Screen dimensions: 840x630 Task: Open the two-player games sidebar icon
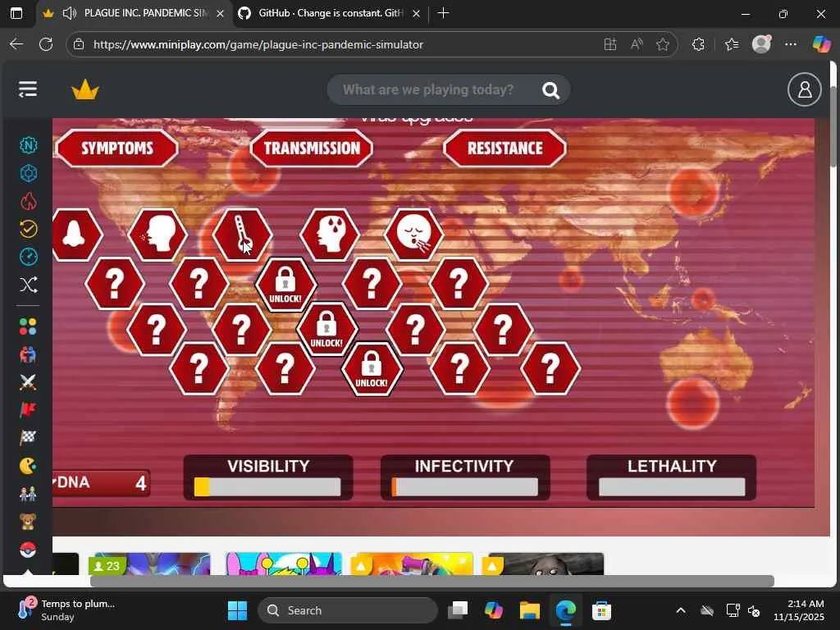tap(29, 354)
